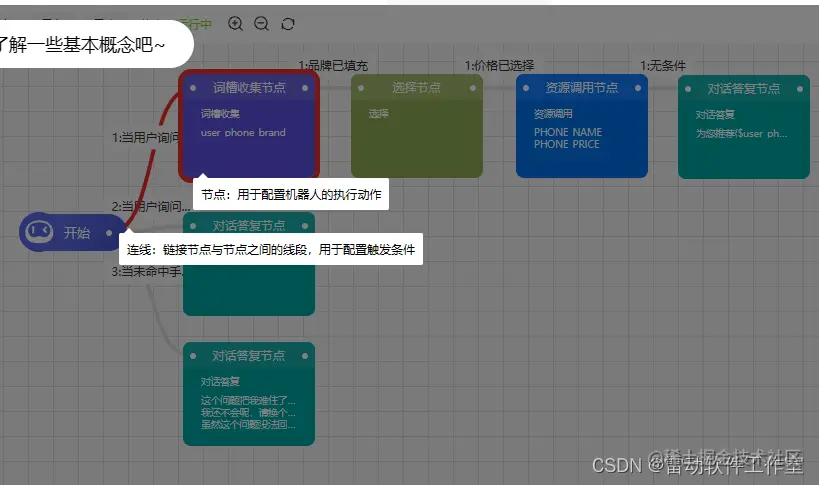
Task: Click the edge label 1:无条件
Action: [663, 66]
